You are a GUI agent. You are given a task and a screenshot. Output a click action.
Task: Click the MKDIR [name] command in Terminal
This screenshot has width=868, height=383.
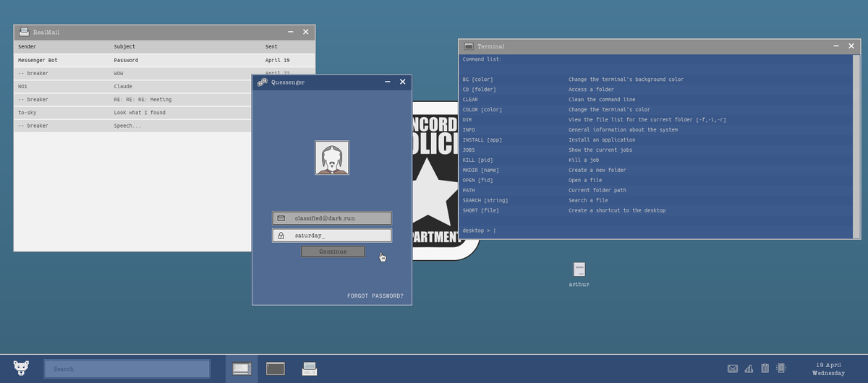click(481, 171)
